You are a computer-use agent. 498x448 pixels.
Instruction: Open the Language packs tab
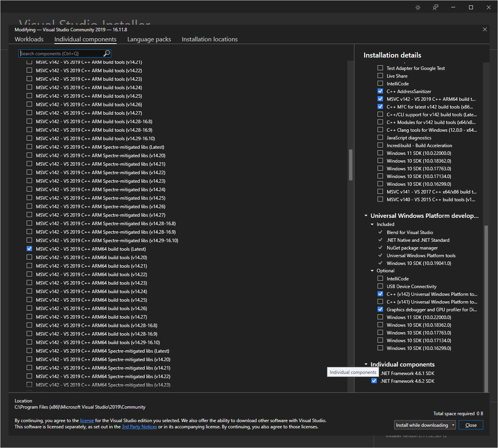(x=149, y=39)
